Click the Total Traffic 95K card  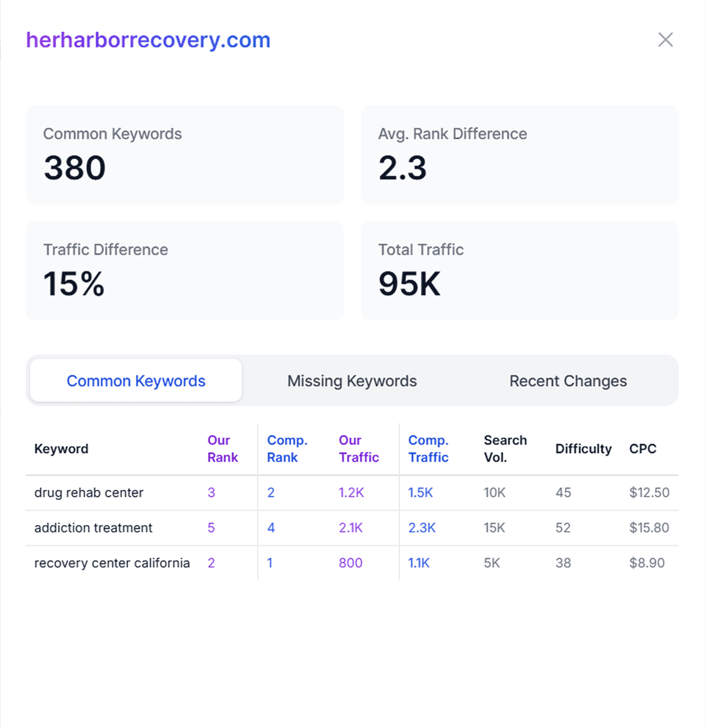520,271
